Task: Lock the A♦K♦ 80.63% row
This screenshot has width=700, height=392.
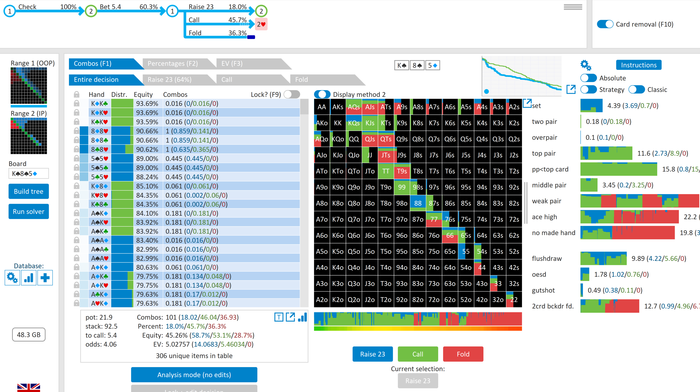Action: coord(76,267)
